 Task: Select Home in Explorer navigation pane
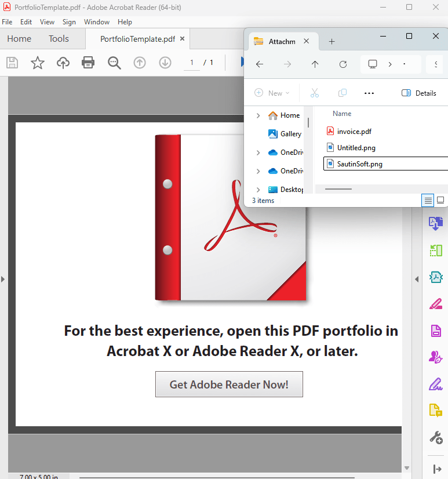pyautogui.click(x=284, y=115)
